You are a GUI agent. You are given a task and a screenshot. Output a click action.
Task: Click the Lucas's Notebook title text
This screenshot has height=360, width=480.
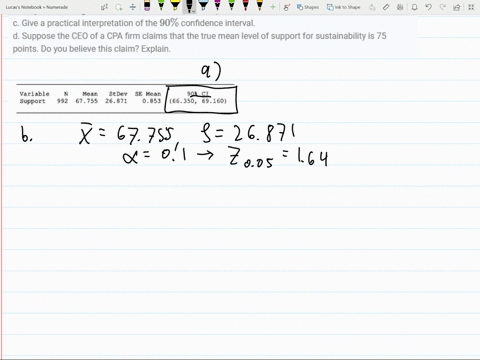click(x=37, y=7)
